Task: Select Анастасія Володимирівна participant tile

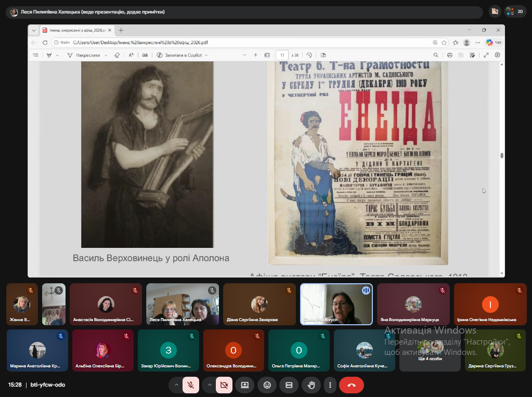Action: tap(106, 304)
